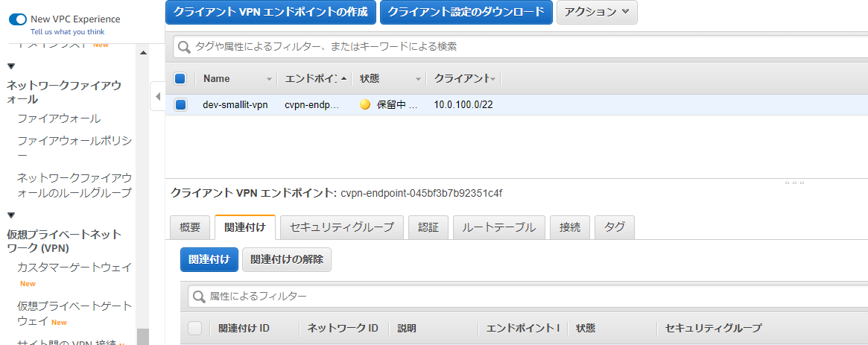Click the yellow pending status icon
The height and width of the screenshot is (345, 868).
click(x=365, y=105)
